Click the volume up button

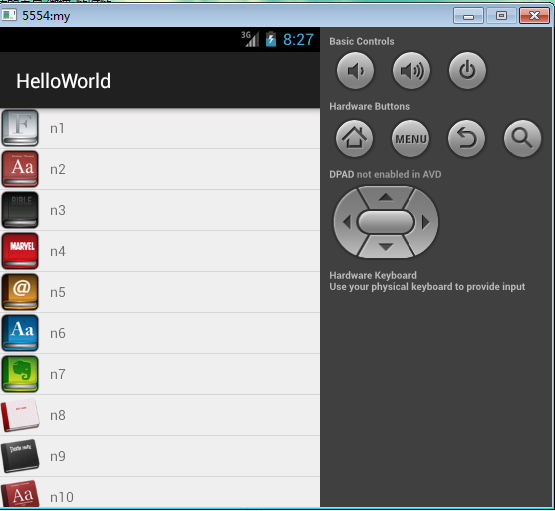click(411, 70)
